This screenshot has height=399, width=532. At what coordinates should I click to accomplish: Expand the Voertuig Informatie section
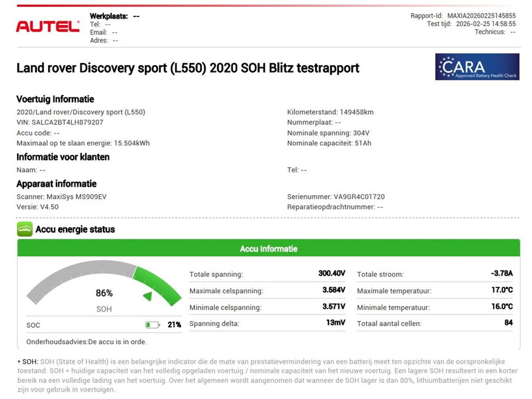(55, 99)
